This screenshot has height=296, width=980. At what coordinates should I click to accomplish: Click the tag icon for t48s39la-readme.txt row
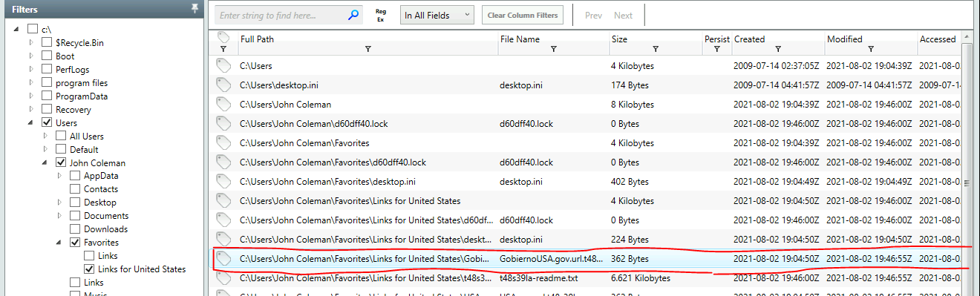(x=224, y=277)
